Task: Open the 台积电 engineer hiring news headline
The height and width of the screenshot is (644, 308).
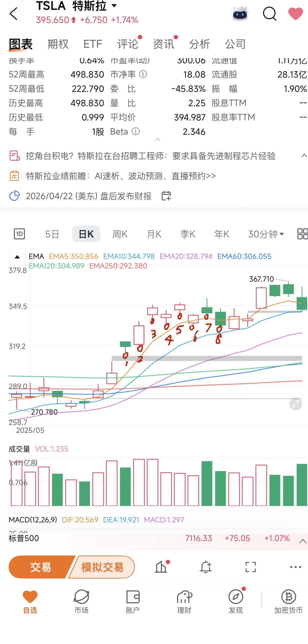Action: pos(150,156)
